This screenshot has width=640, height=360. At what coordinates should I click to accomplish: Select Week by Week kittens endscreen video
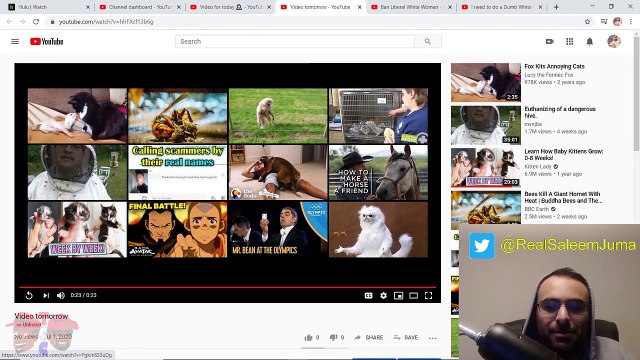pos(77,229)
